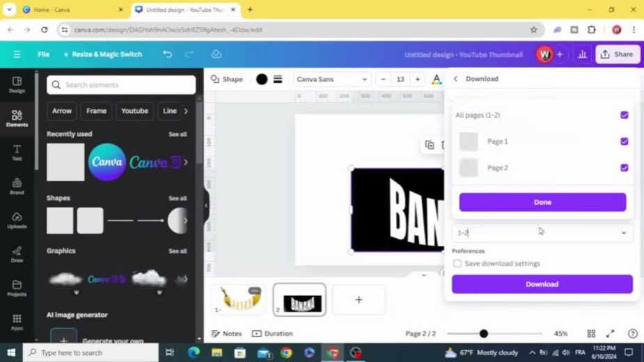The width and height of the screenshot is (644, 362).
Task: Click the purple Download button
Action: click(x=542, y=284)
